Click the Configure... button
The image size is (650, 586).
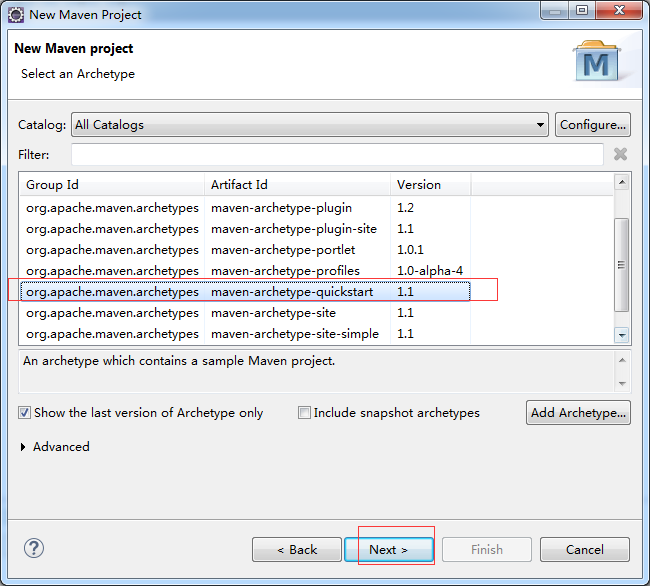point(593,125)
